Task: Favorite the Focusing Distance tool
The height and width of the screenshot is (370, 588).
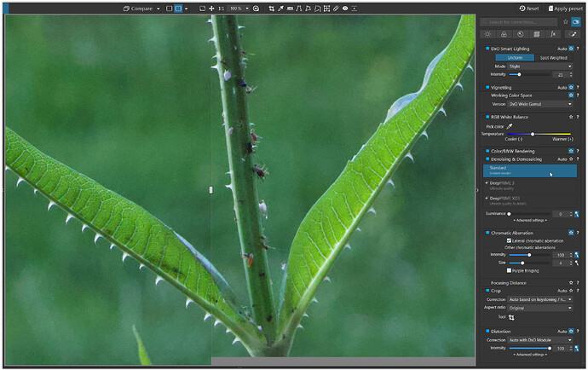Action: pyautogui.click(x=571, y=282)
